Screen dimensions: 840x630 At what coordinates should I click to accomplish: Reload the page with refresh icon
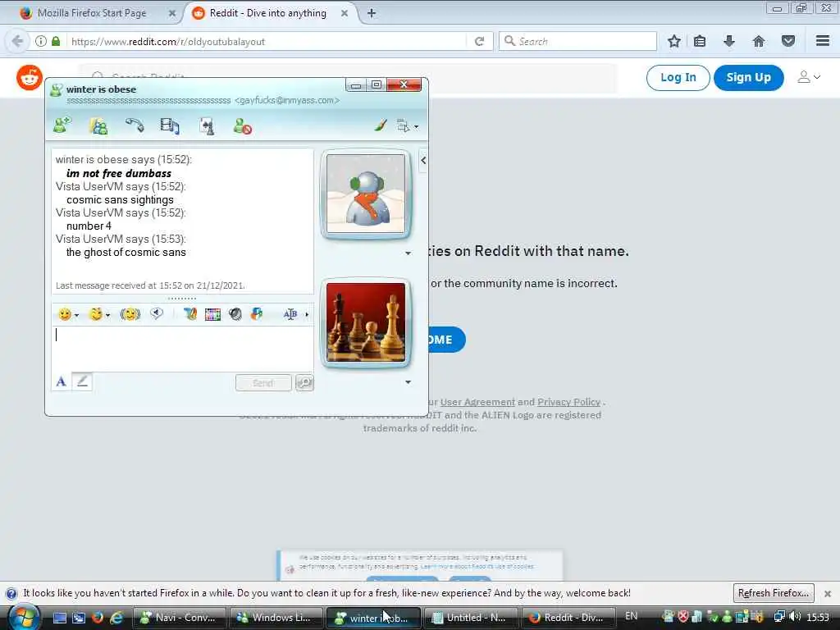479,41
